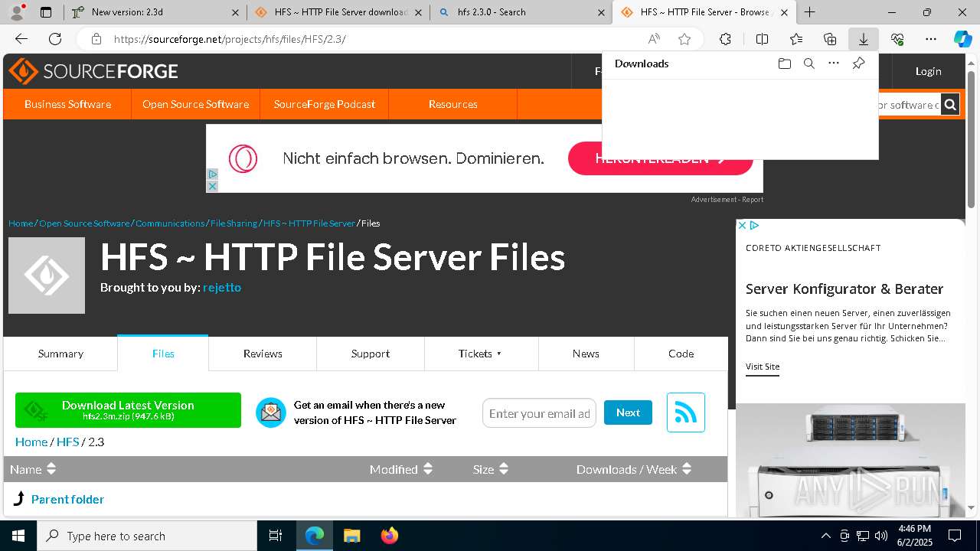Open the Collections icon

(830, 39)
